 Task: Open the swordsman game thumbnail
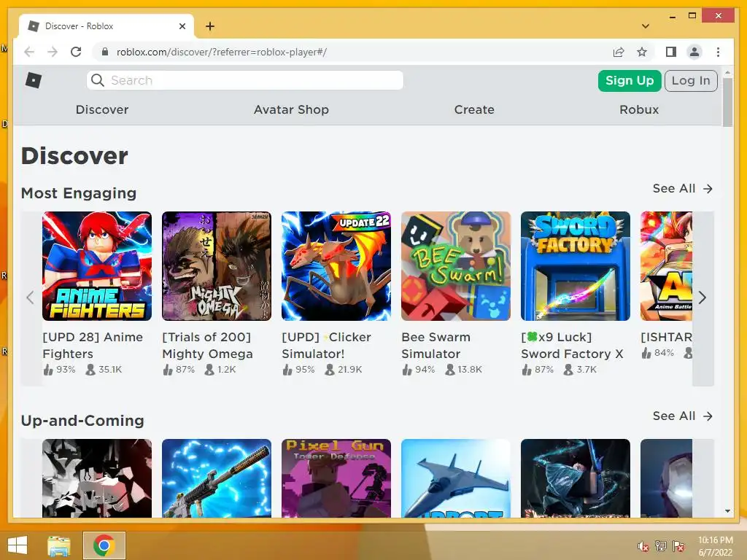point(576,478)
